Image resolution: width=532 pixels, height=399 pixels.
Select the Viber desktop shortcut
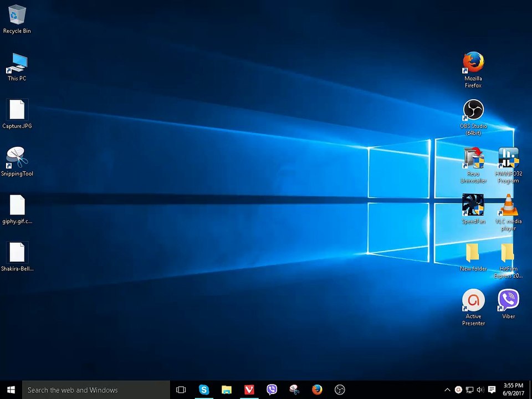pos(508,304)
